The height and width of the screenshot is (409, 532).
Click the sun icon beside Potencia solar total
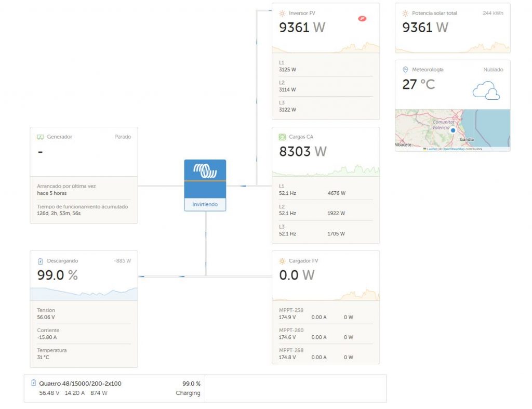(405, 13)
